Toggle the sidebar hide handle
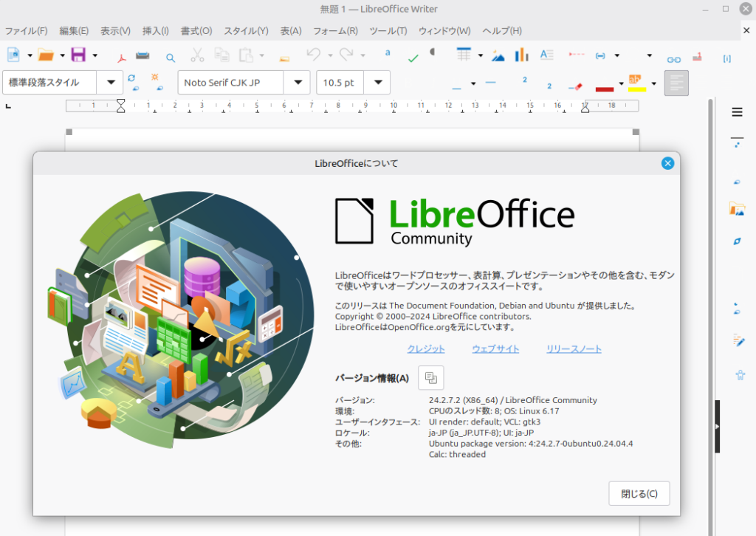 (x=717, y=427)
